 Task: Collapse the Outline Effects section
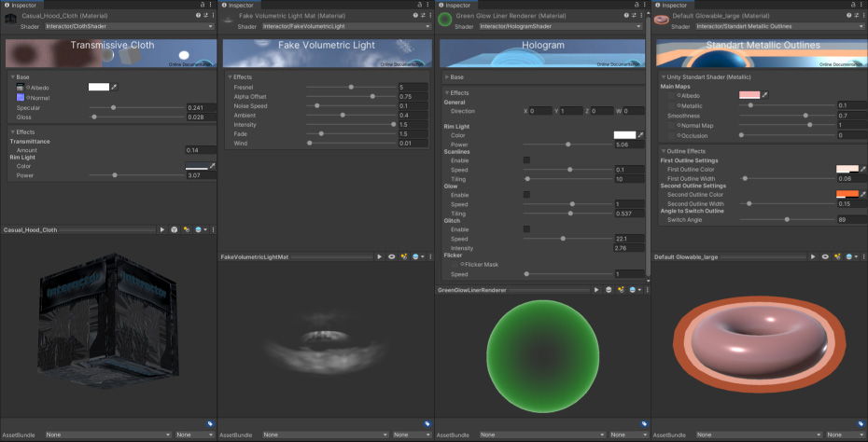[x=664, y=151]
